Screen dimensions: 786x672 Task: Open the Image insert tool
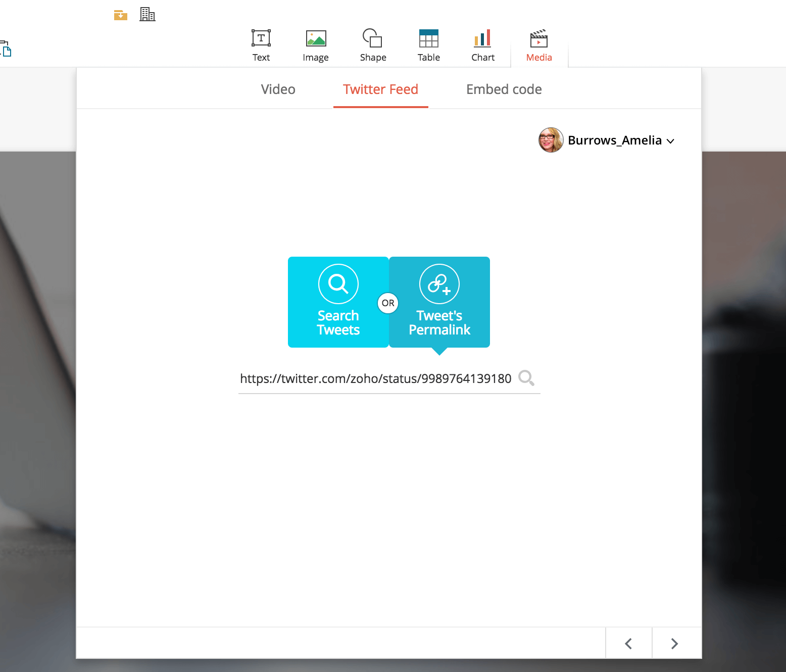(316, 45)
